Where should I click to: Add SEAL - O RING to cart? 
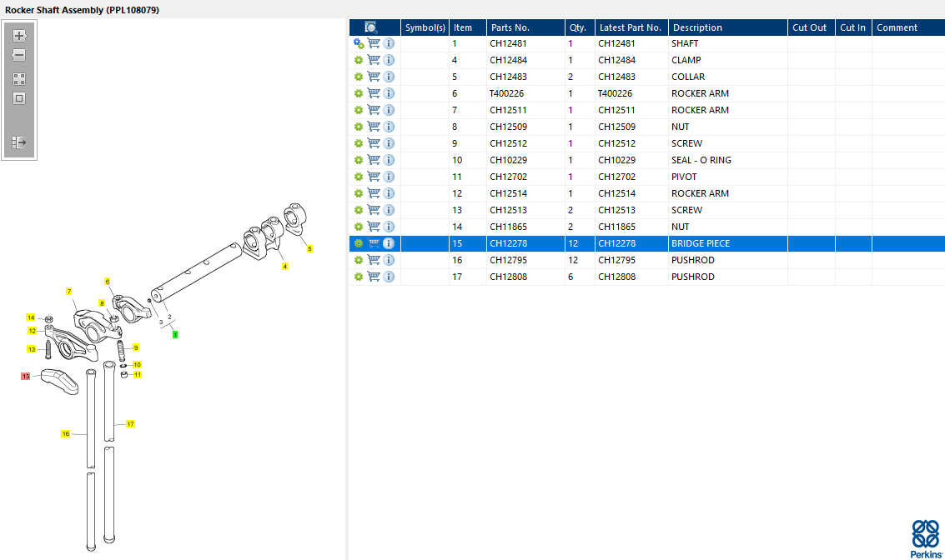coord(374,160)
